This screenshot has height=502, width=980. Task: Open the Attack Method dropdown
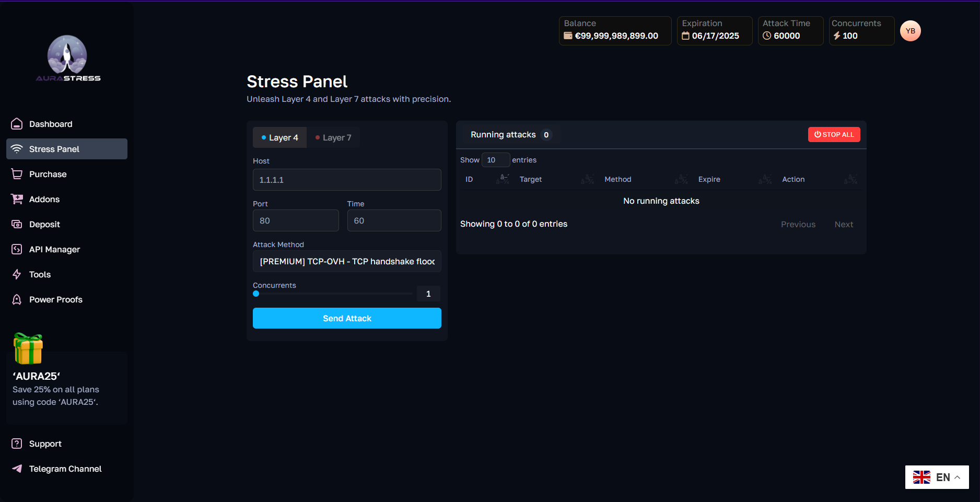pos(347,261)
